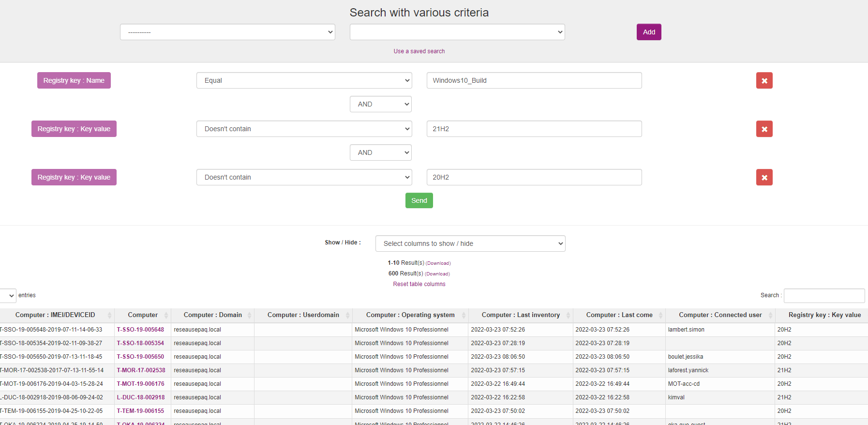Sort by Computer : Connected user column
The width and height of the screenshot is (868, 425).
(720, 315)
